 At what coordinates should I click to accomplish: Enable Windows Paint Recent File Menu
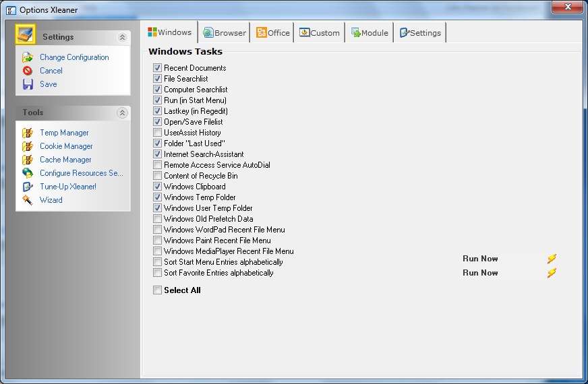click(x=158, y=240)
